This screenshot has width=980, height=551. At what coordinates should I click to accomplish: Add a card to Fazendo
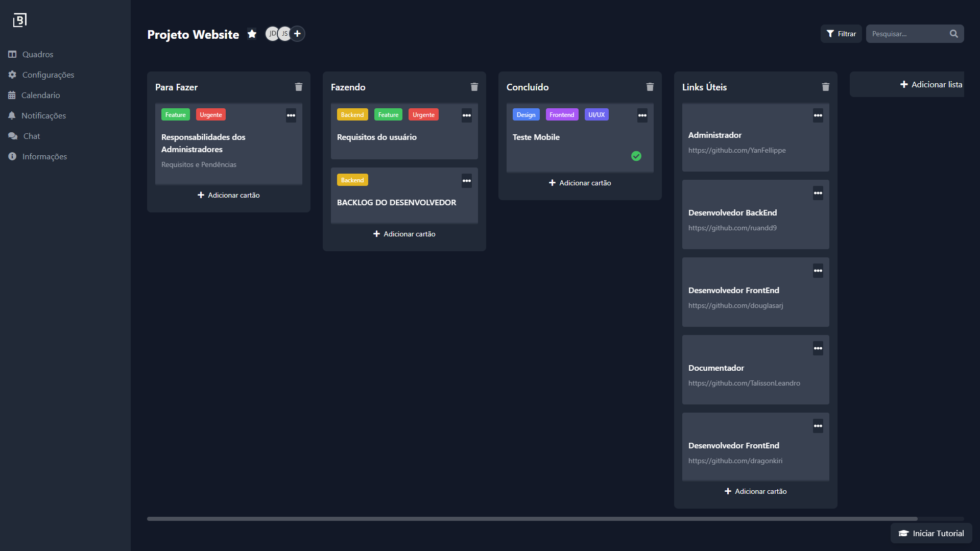tap(404, 234)
